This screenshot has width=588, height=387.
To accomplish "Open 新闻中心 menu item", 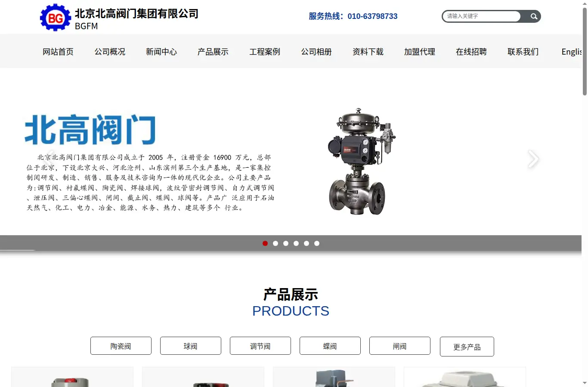I will (x=161, y=52).
